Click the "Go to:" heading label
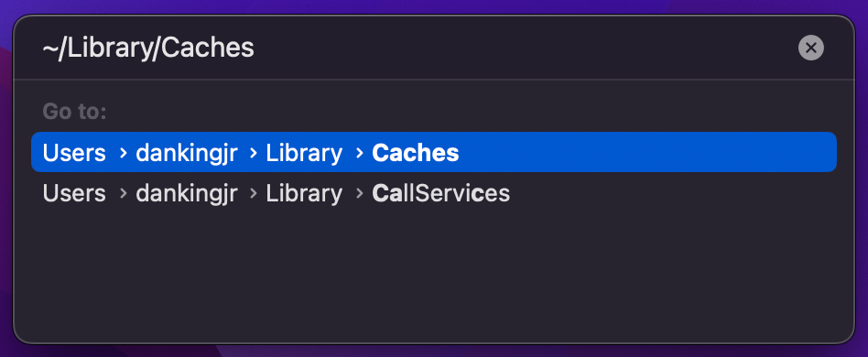The image size is (868, 357). (74, 112)
